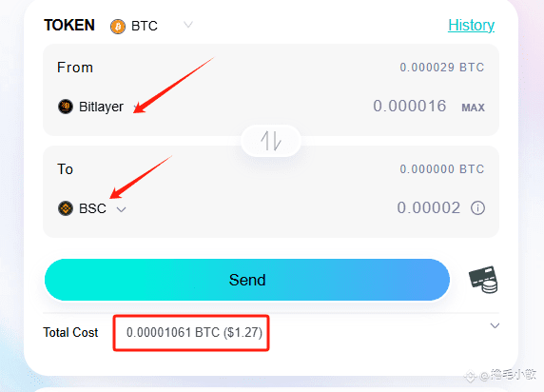
Task: Click the Send button
Action: [247, 280]
